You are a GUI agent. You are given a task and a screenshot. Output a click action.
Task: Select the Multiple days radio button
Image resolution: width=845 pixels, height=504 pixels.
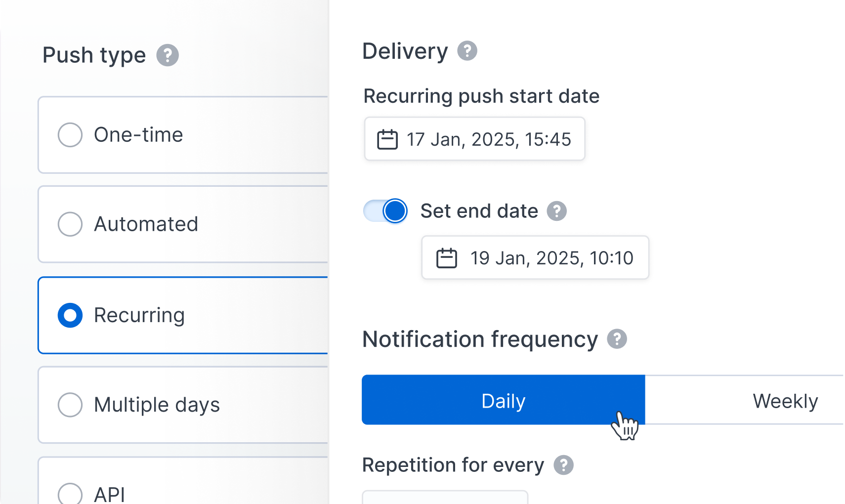(x=70, y=405)
